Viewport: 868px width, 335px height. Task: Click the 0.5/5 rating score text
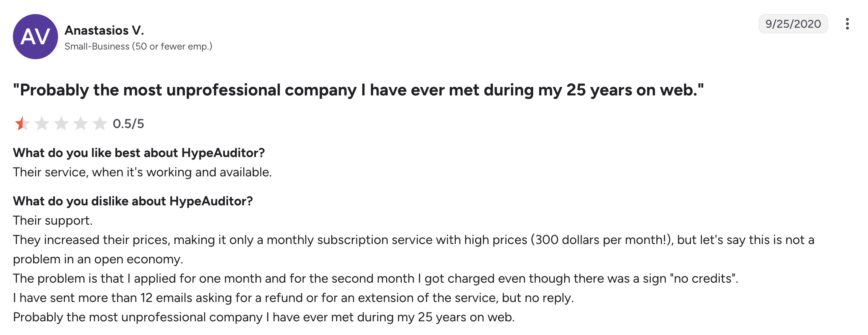128,124
